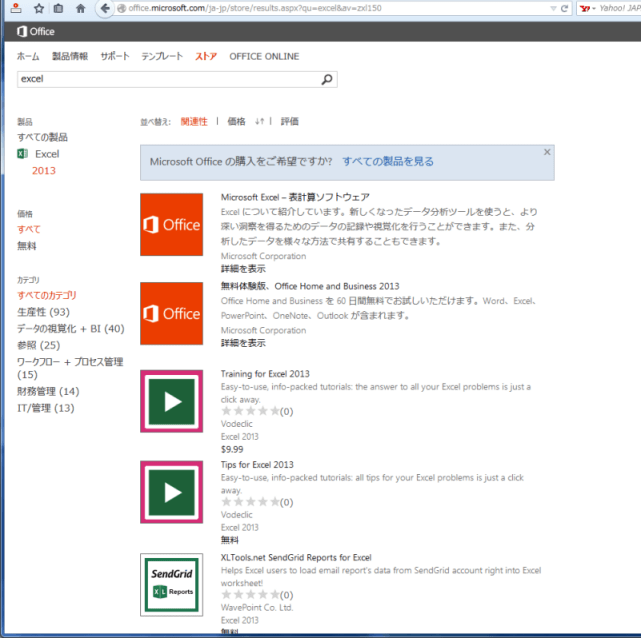Open the SendGrid Reports app thumbnail
The width and height of the screenshot is (641, 638).
point(171,584)
